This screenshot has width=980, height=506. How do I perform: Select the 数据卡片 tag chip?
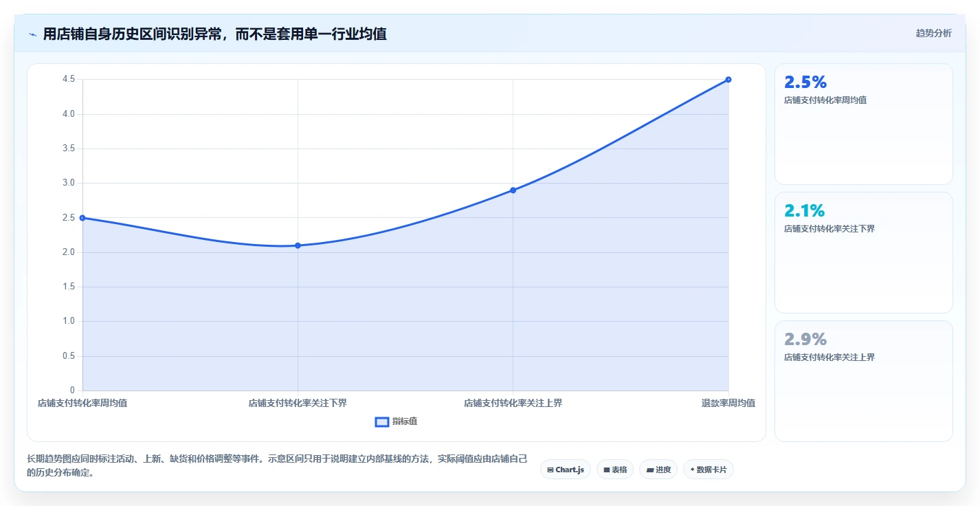point(709,470)
